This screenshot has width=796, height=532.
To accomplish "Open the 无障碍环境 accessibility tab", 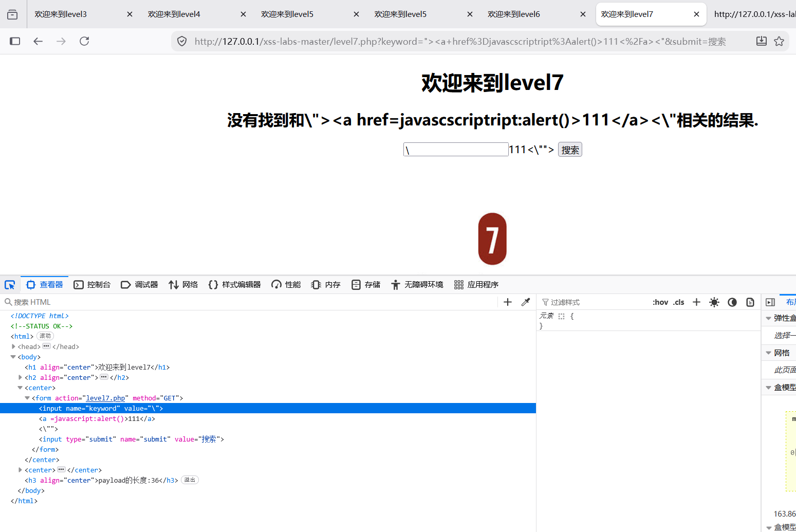I will click(x=417, y=285).
